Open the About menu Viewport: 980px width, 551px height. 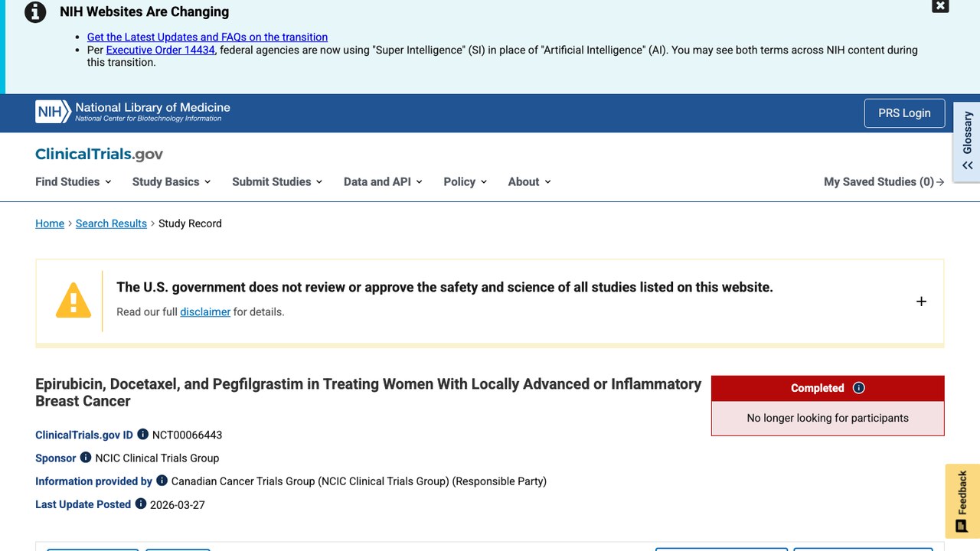click(x=530, y=181)
